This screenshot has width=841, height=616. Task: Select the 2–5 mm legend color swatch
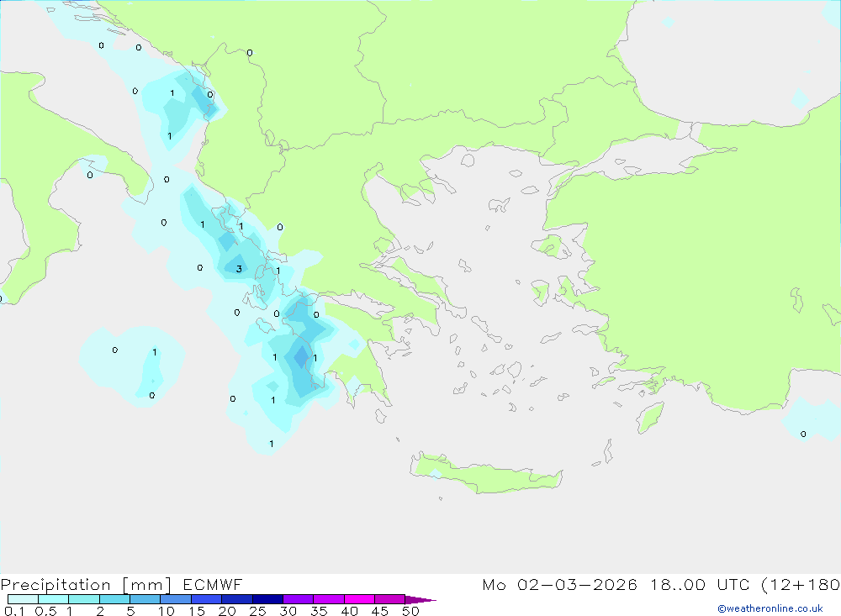click(114, 599)
